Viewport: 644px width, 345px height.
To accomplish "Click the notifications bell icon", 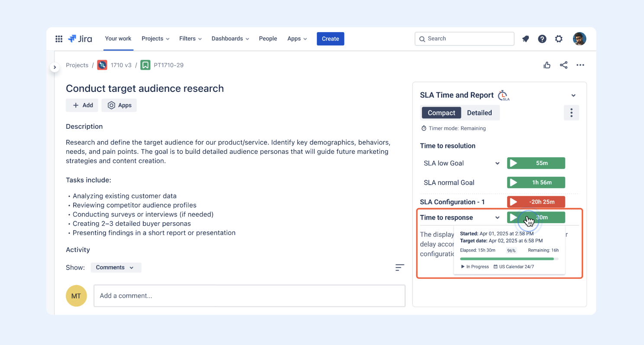I will [x=525, y=39].
